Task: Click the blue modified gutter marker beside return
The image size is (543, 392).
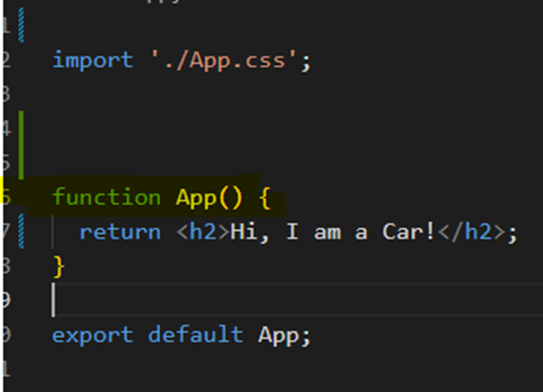Action: tap(21, 231)
